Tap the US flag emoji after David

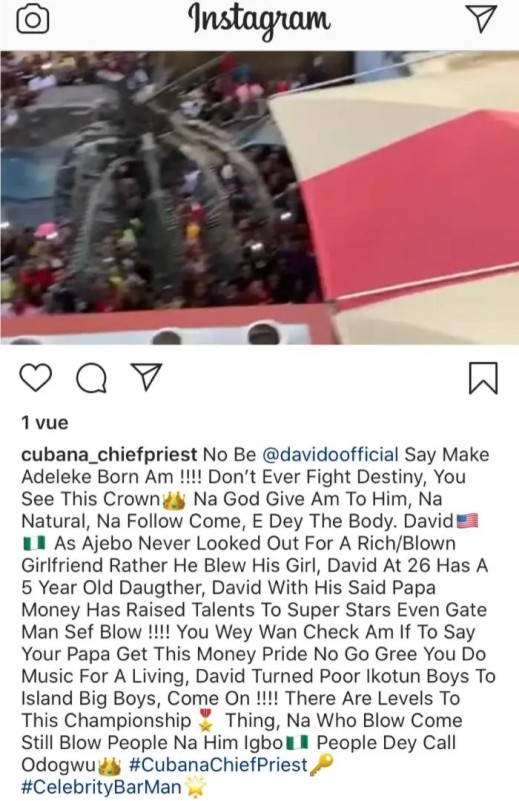point(467,522)
